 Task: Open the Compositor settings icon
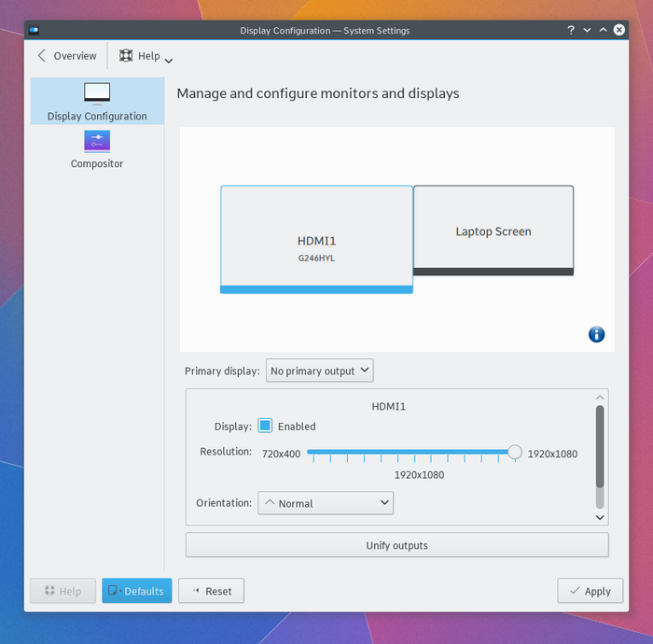(97, 142)
